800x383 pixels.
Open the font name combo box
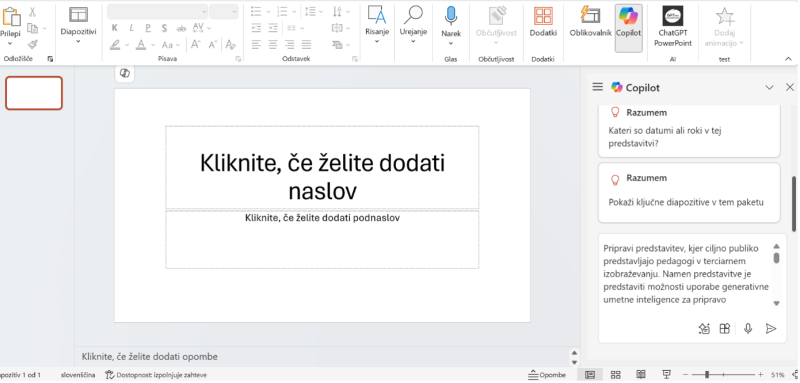coord(157,12)
